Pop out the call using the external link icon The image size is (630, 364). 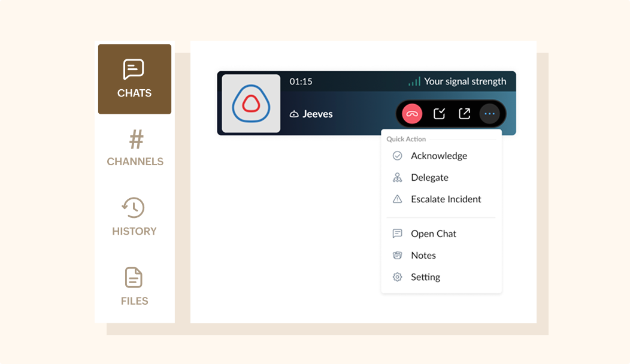tap(464, 113)
